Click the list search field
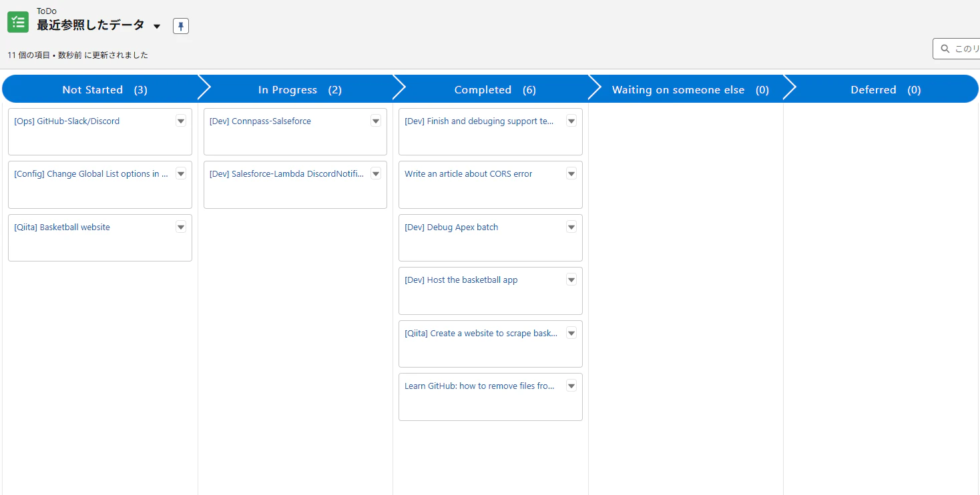Screen dimensions: 980x495 [957, 49]
